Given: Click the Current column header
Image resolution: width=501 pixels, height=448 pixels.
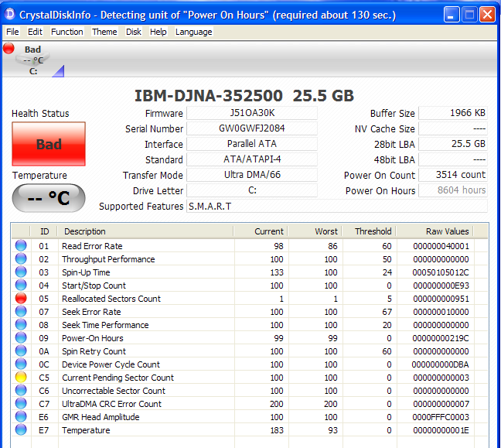Looking at the screenshot, I should pyautogui.click(x=261, y=231).
